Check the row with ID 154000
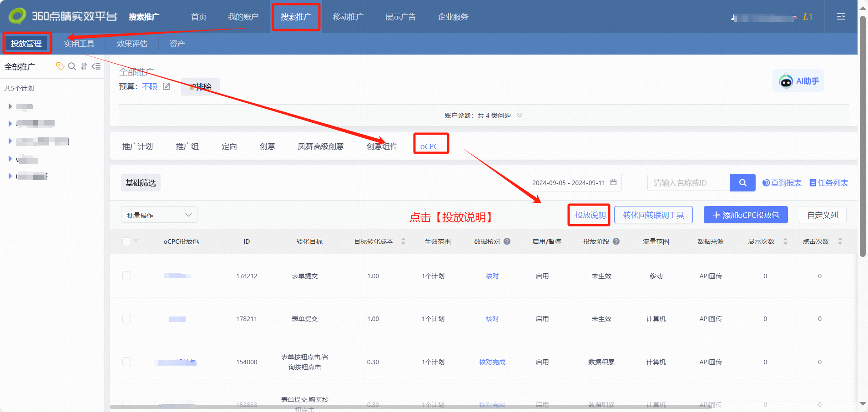 click(x=126, y=362)
